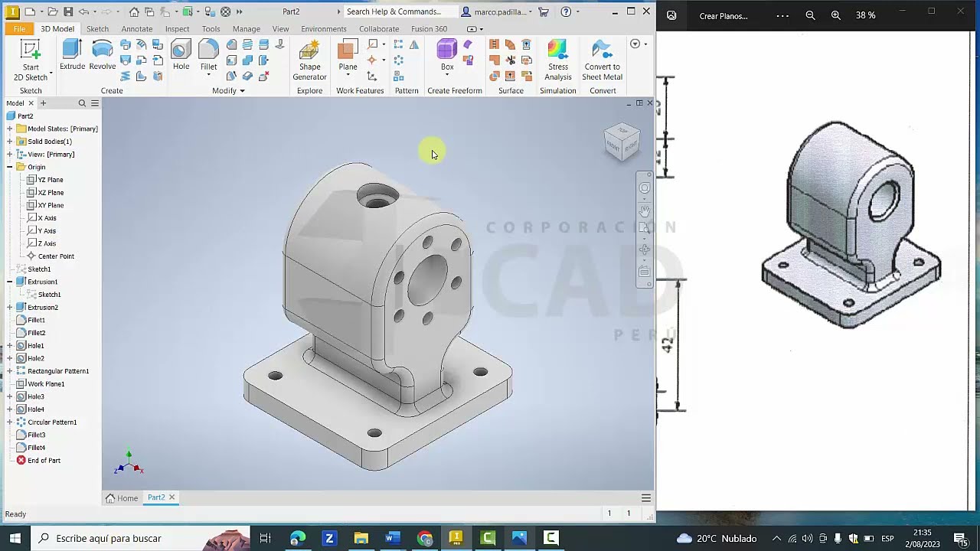Select Center Point in the browser
The height and width of the screenshot is (551, 980).
(56, 256)
